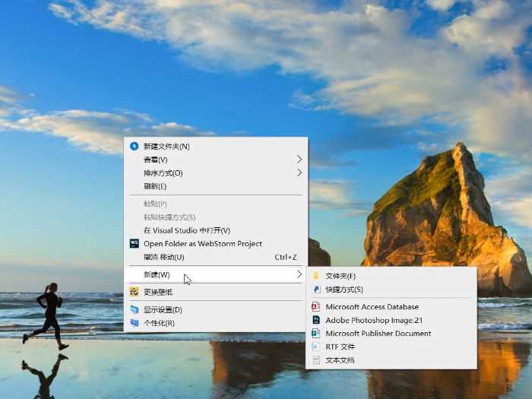Click the RTF 文件 document icon

pos(316,347)
